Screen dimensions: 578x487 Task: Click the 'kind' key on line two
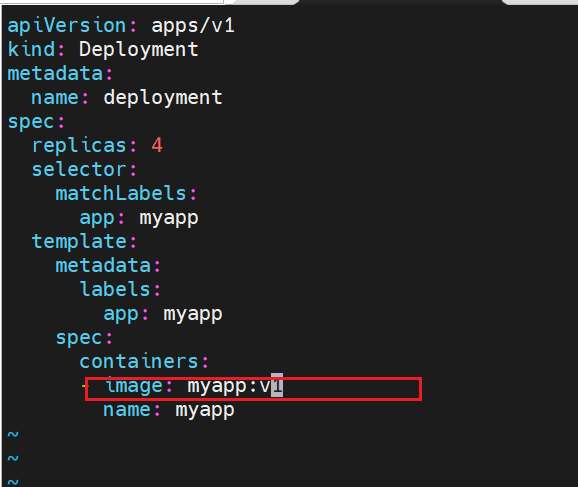click(31, 49)
